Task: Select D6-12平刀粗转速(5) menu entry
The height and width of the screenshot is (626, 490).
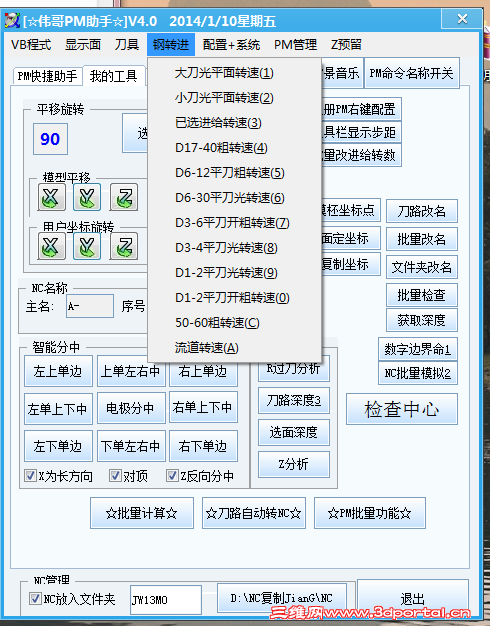Action: tap(234, 173)
